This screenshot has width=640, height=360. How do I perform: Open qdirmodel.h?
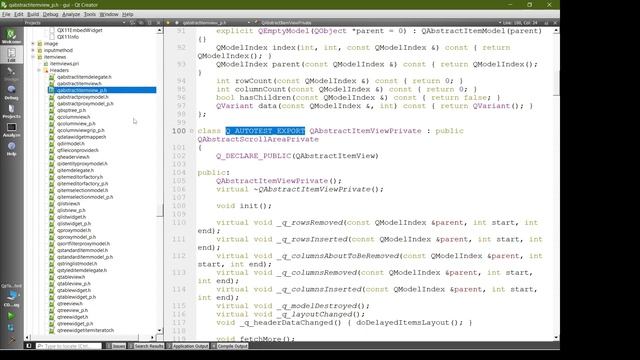click(x=71, y=144)
